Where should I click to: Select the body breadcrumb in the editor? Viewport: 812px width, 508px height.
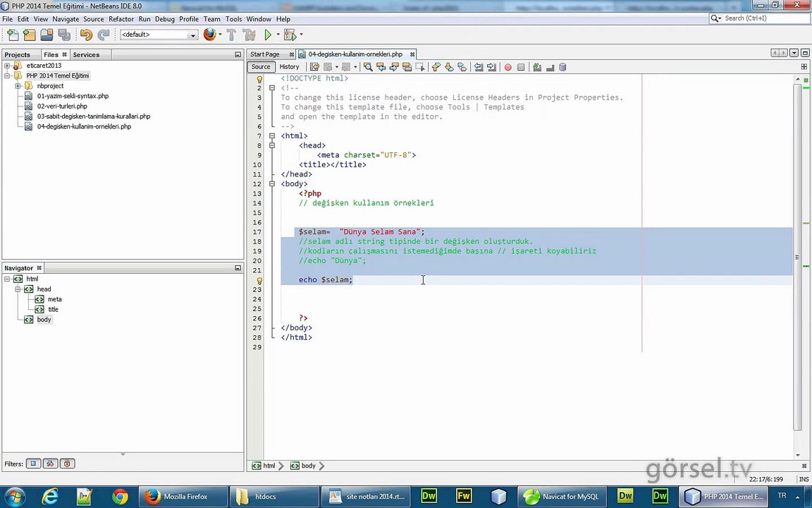[308, 466]
